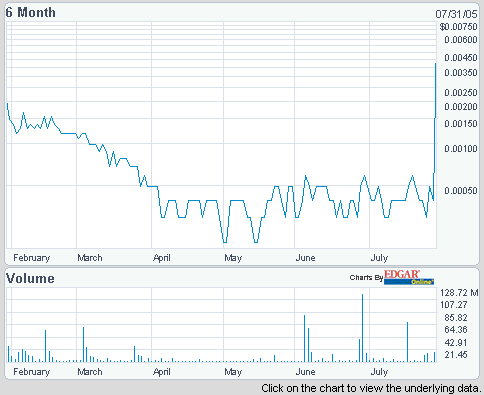Click the 21.45 volume axis label
The height and width of the screenshot is (395, 484).
[x=456, y=355]
